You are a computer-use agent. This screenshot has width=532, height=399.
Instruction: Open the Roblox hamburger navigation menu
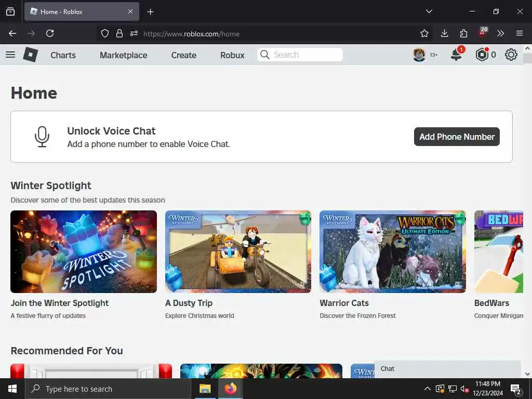[x=10, y=55]
